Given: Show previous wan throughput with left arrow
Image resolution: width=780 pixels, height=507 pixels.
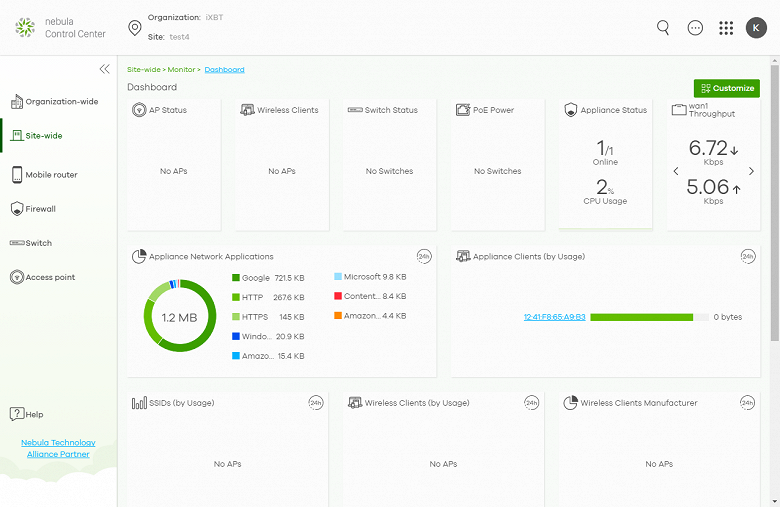Looking at the screenshot, I should 676,171.
